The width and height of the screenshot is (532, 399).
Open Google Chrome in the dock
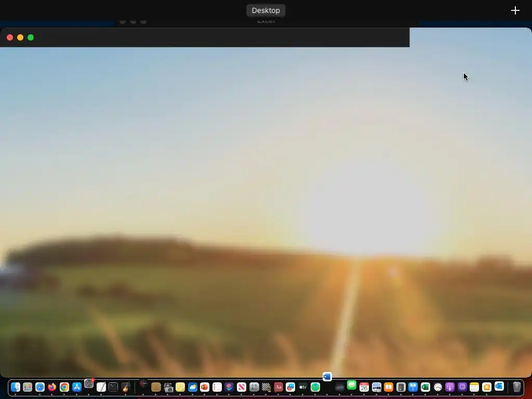click(64, 387)
